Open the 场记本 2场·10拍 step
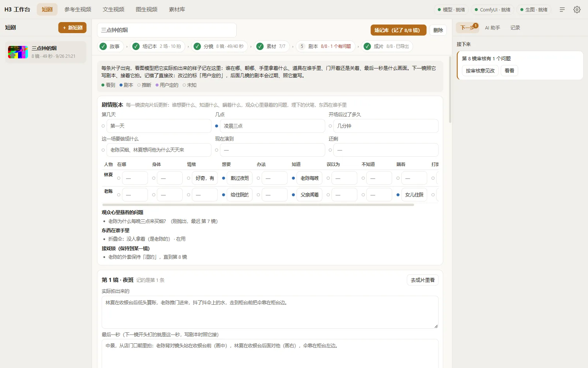This screenshot has width=588, height=368. [157, 46]
